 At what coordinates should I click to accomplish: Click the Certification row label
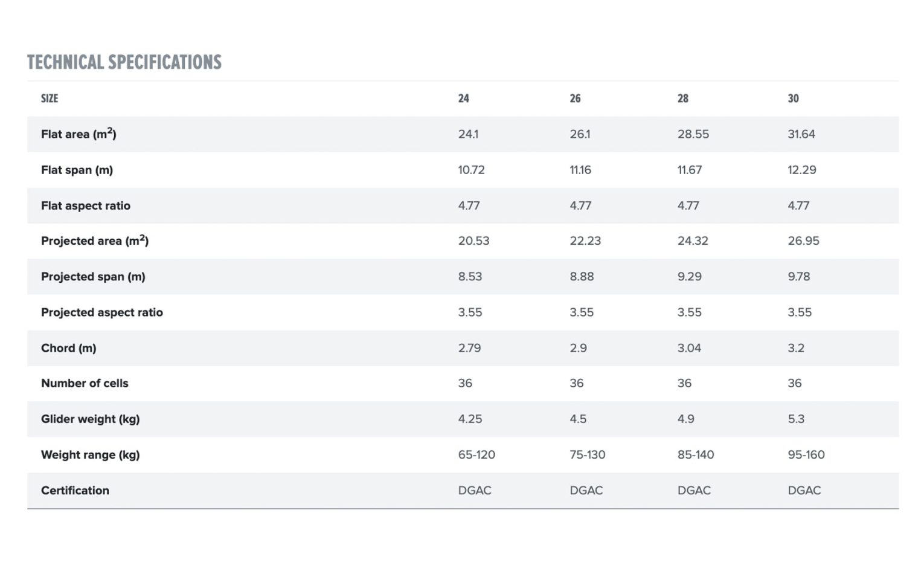point(75,491)
